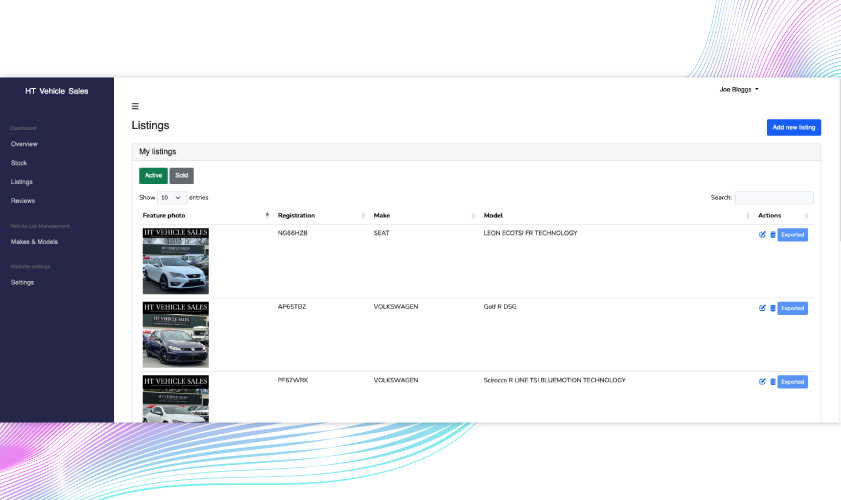Edit the NG66HZB SEAT listing

(x=762, y=234)
